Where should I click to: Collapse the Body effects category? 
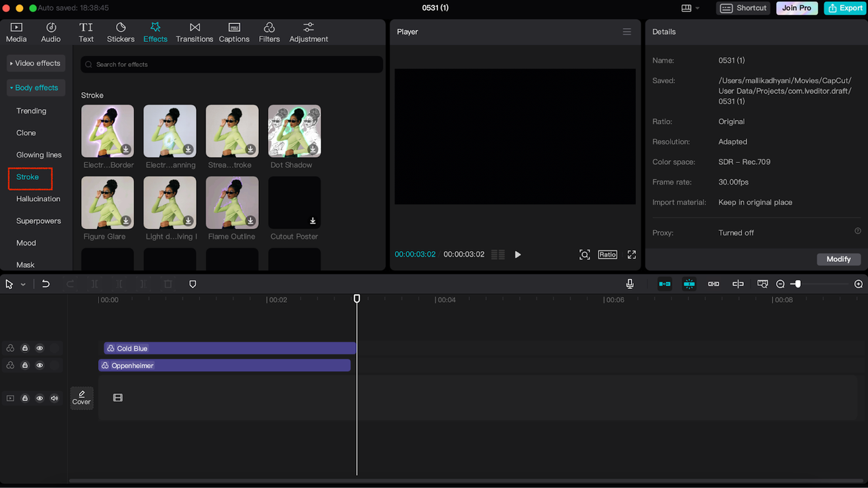coord(37,88)
